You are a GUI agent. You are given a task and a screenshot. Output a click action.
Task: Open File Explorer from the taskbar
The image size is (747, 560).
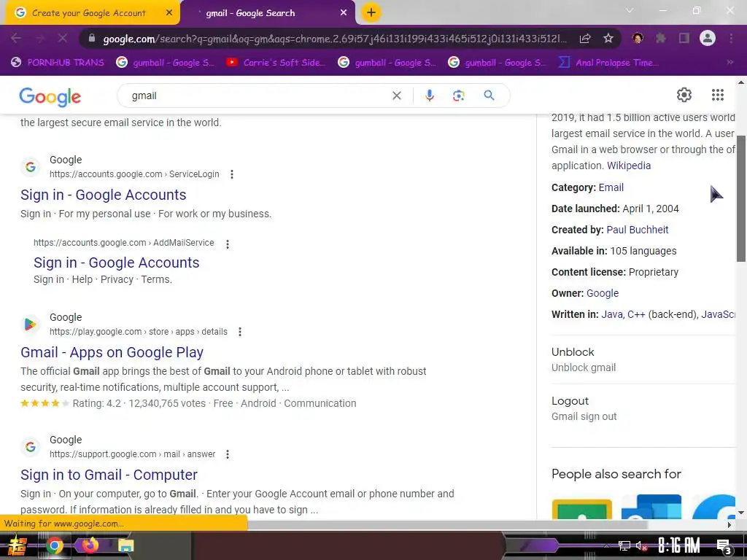[x=125, y=545]
